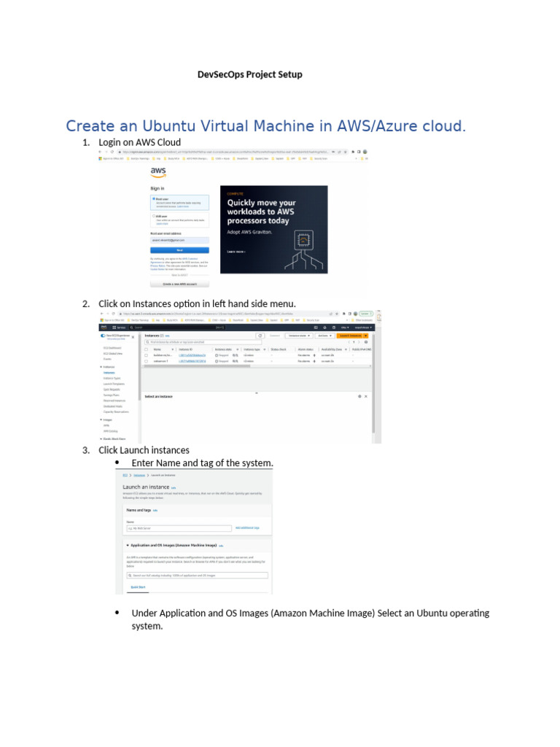Click the Find instance filter search field
This screenshot has width=560, height=747.
[203, 342]
